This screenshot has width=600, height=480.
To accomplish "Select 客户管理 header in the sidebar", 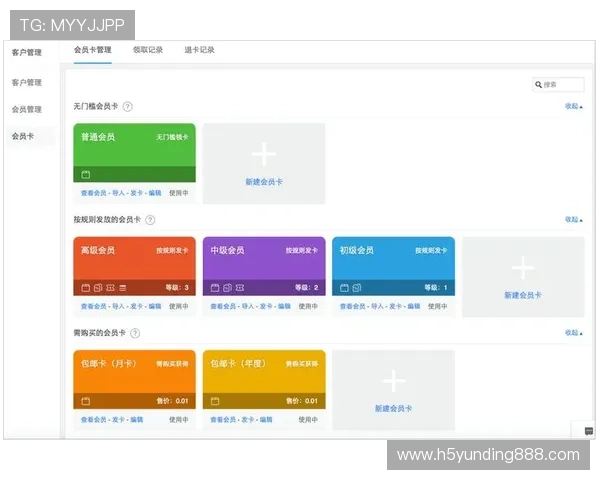I will tap(26, 52).
